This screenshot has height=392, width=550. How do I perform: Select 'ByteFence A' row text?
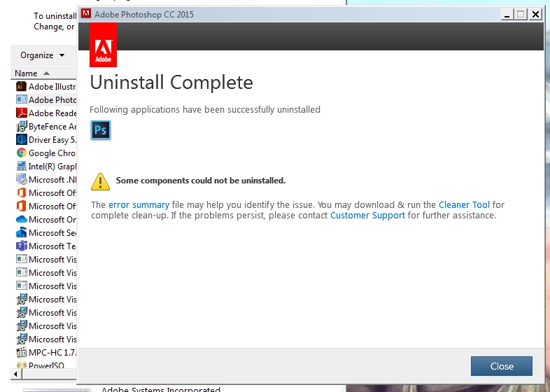pos(52,126)
